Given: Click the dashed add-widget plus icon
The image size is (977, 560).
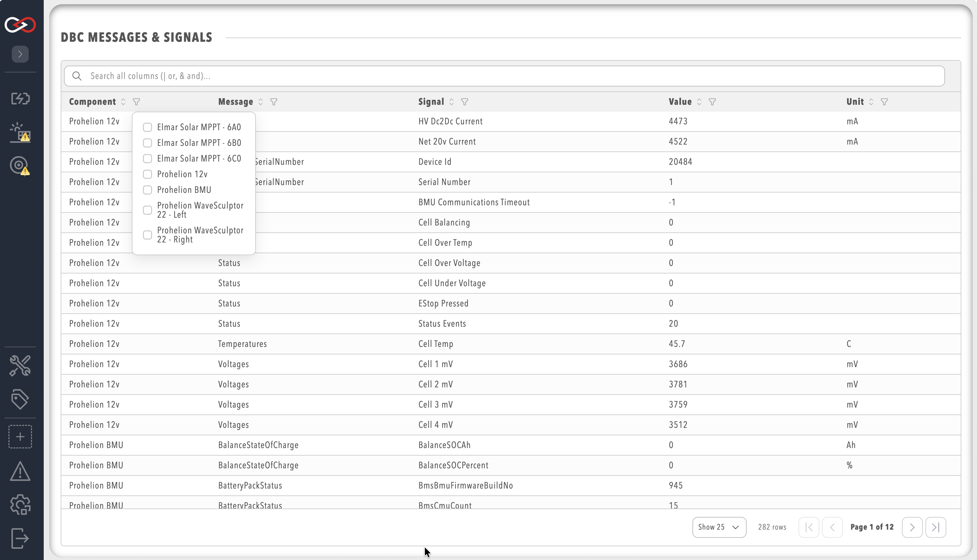Looking at the screenshot, I should (20, 437).
